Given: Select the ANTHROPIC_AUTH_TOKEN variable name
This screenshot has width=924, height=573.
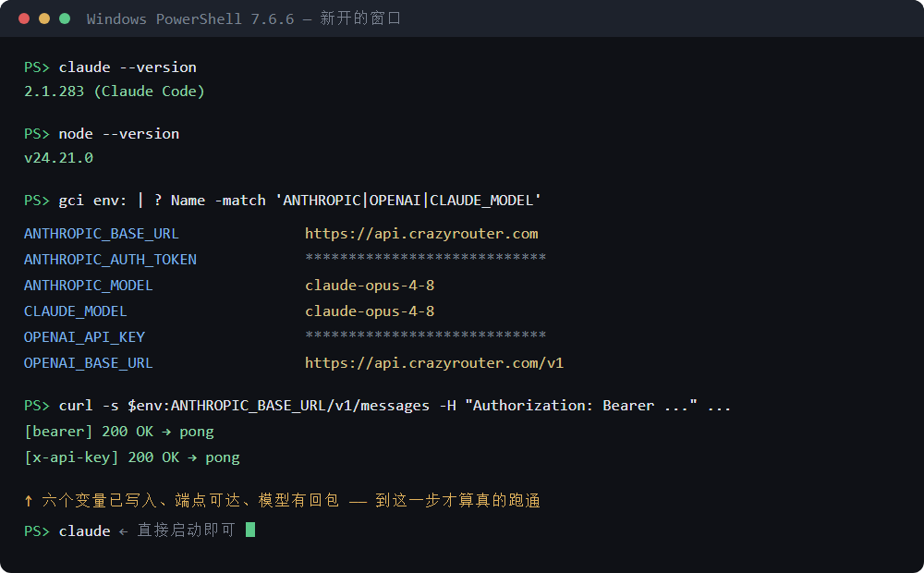Looking at the screenshot, I should point(110,260).
